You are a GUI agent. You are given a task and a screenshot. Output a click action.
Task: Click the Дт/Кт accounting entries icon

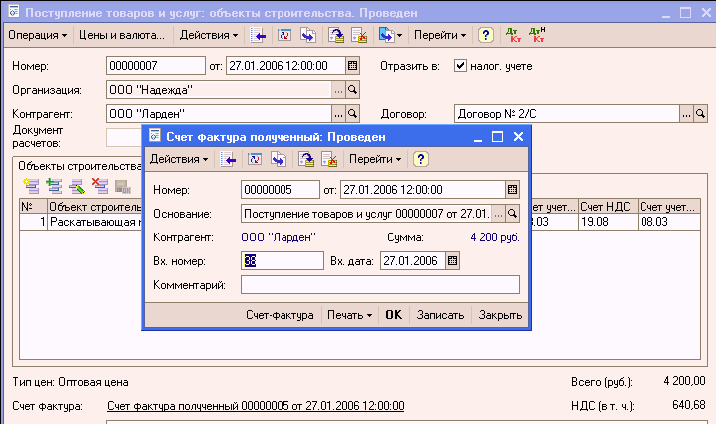[x=512, y=35]
